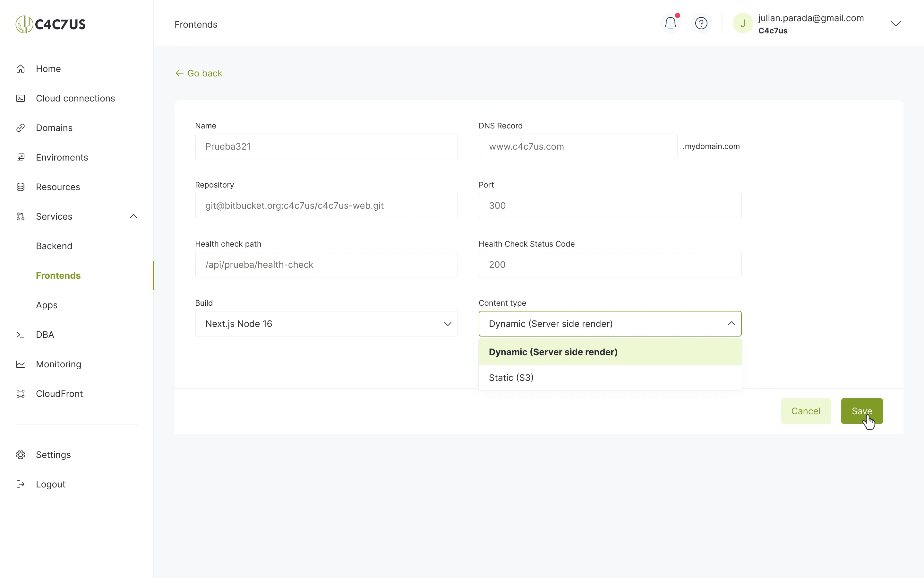This screenshot has height=578, width=924.
Task: Click Services menu label
Action: (54, 216)
